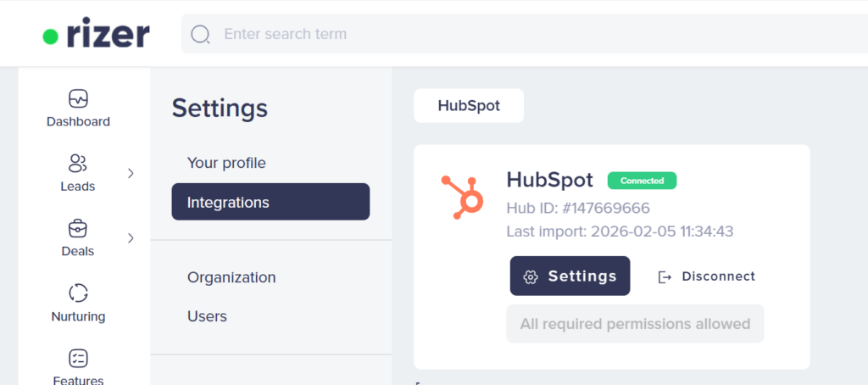Open the Dashboard icon in sidebar

[78, 98]
